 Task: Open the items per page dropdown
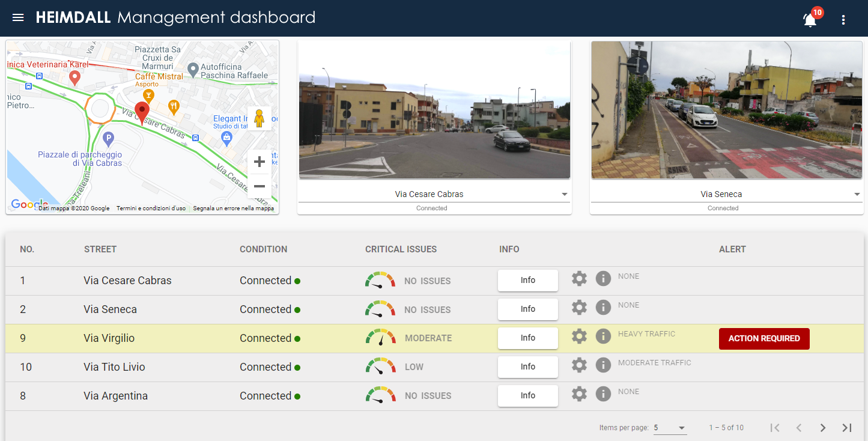(x=670, y=428)
